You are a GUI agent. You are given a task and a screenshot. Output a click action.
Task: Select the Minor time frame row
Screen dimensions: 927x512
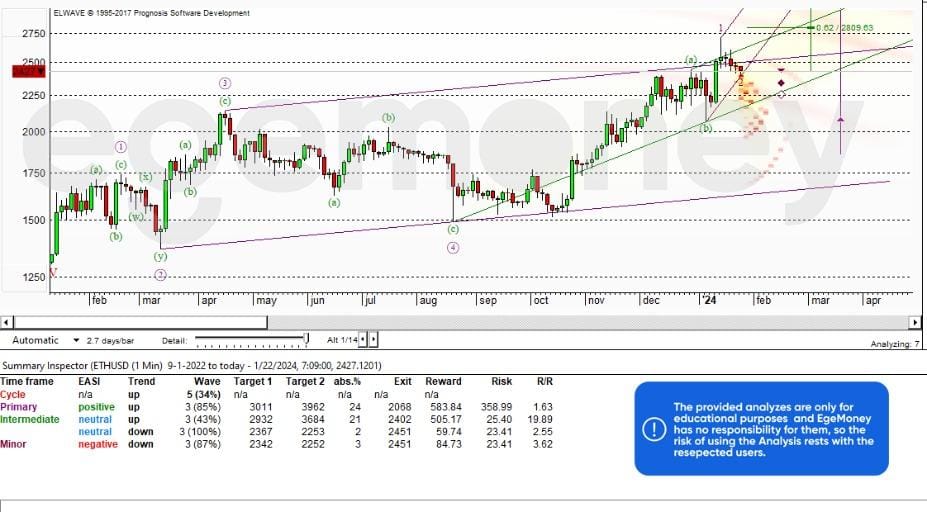tap(14, 444)
